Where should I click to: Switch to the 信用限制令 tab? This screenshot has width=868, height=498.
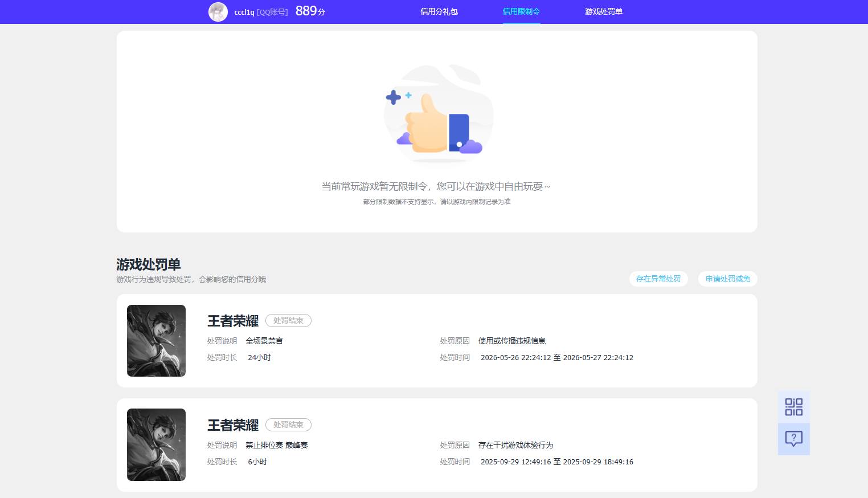[x=521, y=11]
